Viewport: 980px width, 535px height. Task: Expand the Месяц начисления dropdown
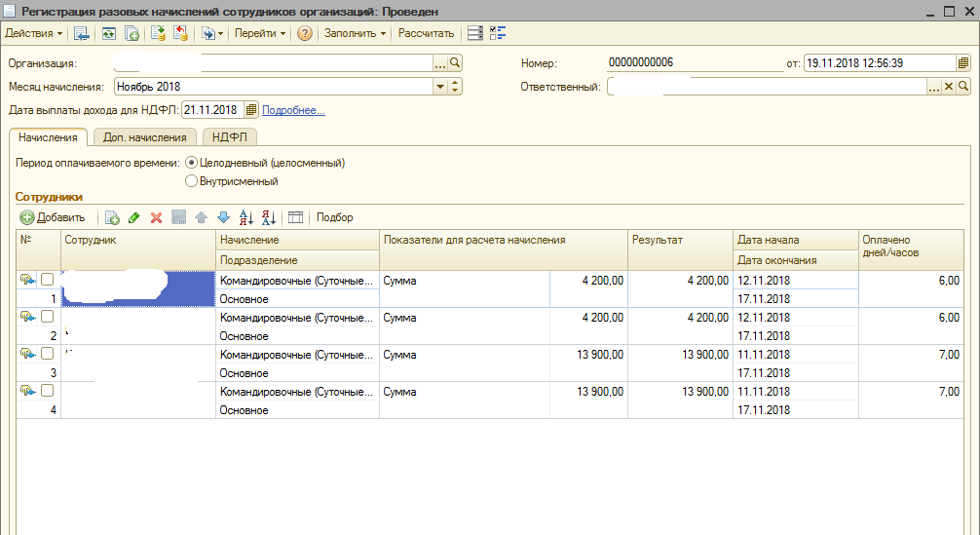click(x=440, y=87)
